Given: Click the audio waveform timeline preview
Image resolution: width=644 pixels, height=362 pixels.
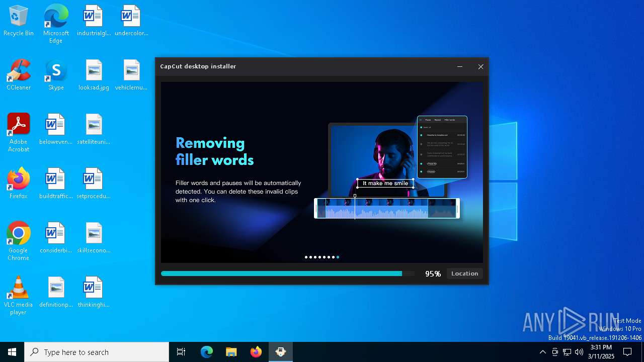Looking at the screenshot, I should tap(387, 208).
